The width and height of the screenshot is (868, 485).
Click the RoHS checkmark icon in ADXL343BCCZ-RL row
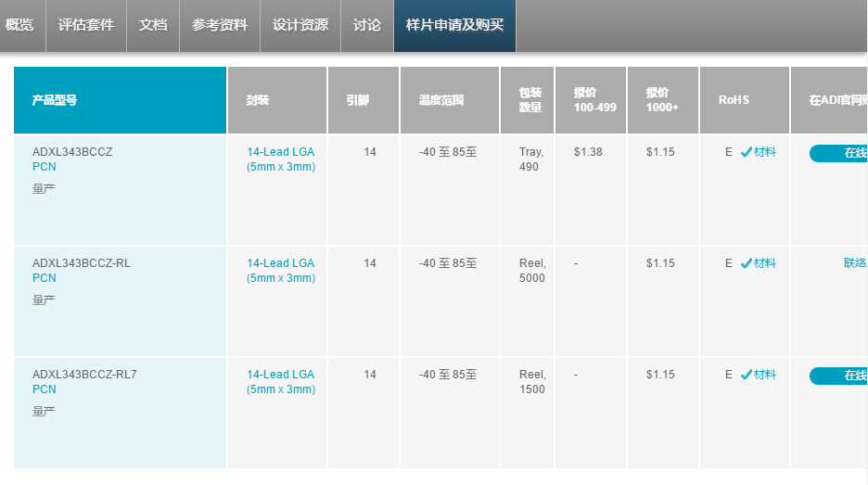tap(747, 263)
